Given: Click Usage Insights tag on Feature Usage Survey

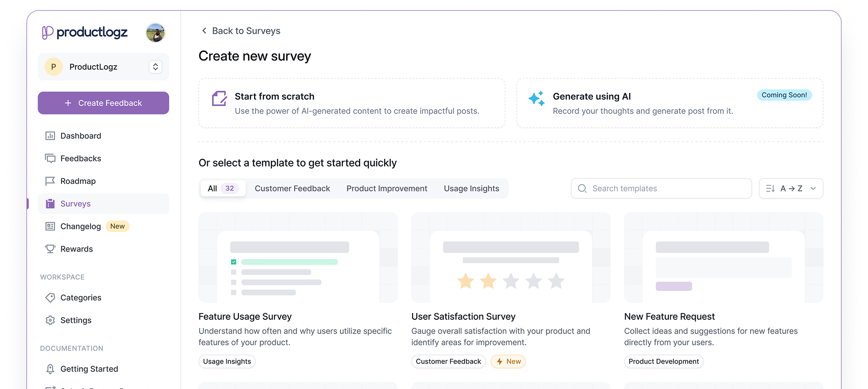Looking at the screenshot, I should coord(227,362).
